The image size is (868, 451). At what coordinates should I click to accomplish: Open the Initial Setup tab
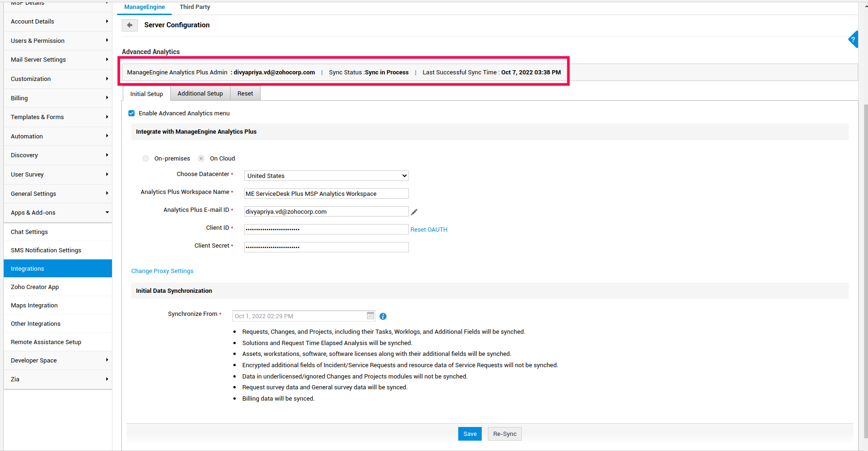147,94
